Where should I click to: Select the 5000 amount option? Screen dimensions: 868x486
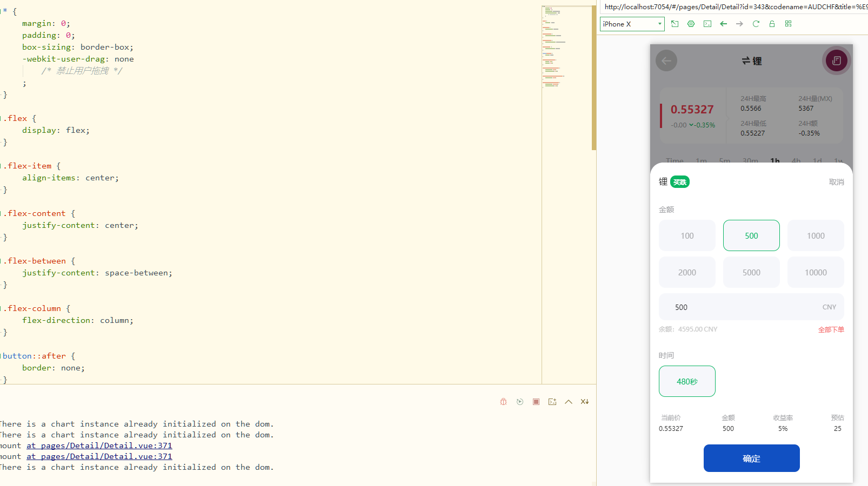point(751,272)
